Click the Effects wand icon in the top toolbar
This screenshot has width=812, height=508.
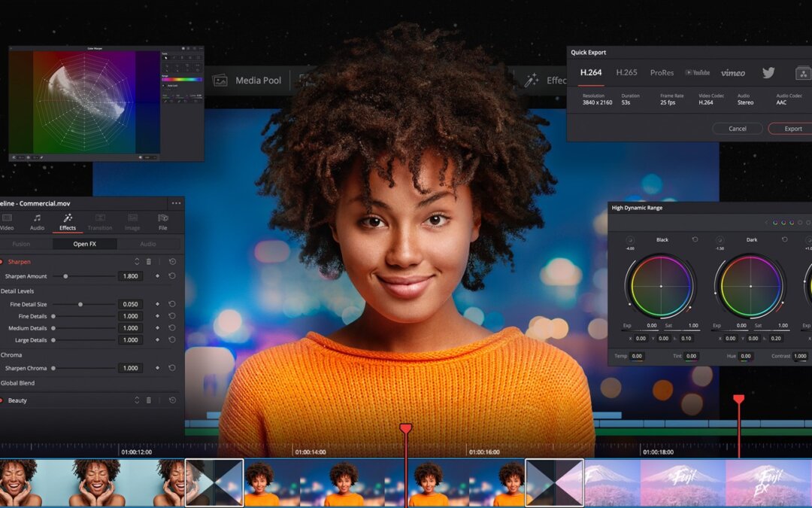click(x=532, y=80)
